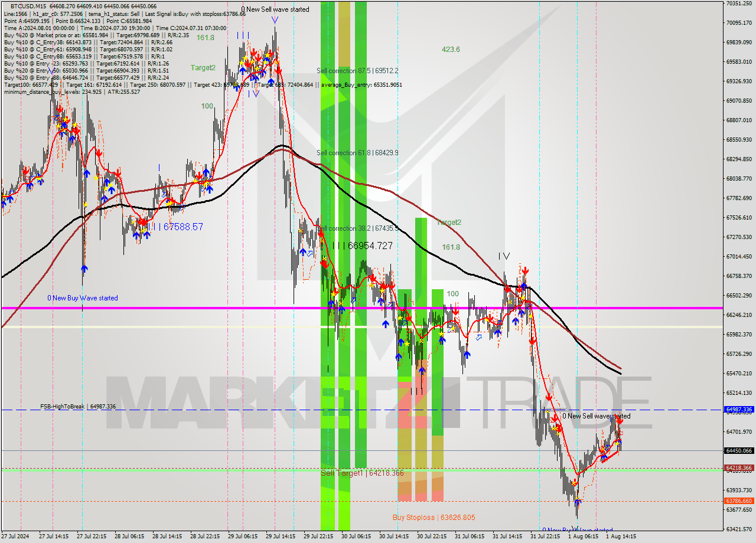Click 'Sell correction 61.8 | 68429.9' label
Viewport: 756px width, 543px height.
(357, 153)
